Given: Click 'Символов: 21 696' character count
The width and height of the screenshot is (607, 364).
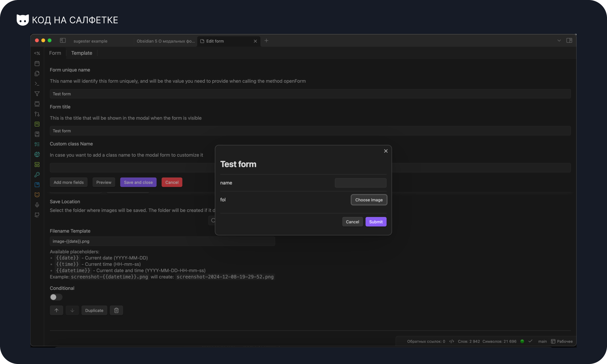Looking at the screenshot, I should (499, 341).
